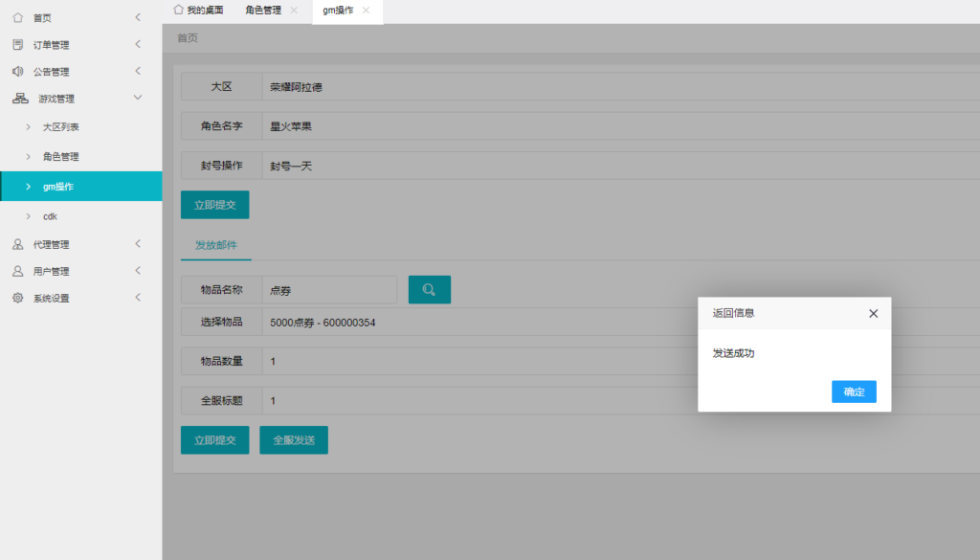Collapse the 游戏管理 menu chevron
This screenshot has height=560, width=980.
[138, 98]
